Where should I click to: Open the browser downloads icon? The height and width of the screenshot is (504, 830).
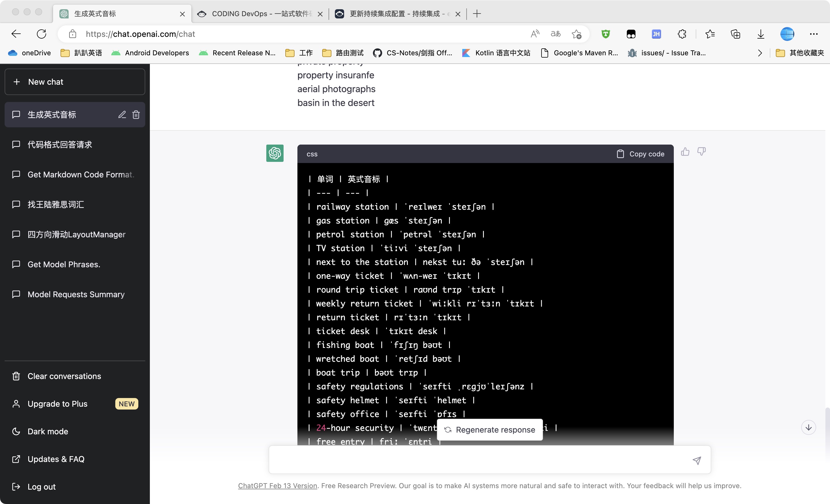point(761,34)
